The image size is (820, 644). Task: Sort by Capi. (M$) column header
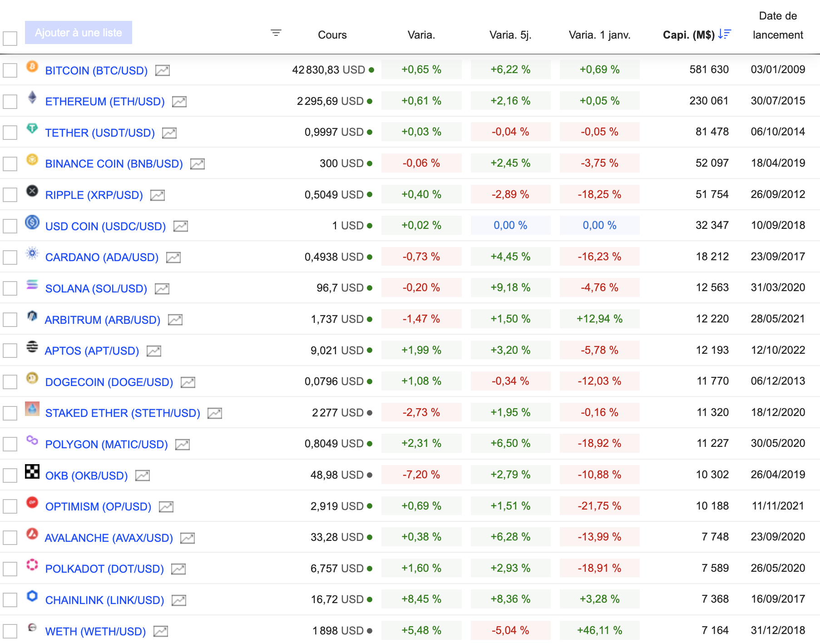click(x=689, y=35)
